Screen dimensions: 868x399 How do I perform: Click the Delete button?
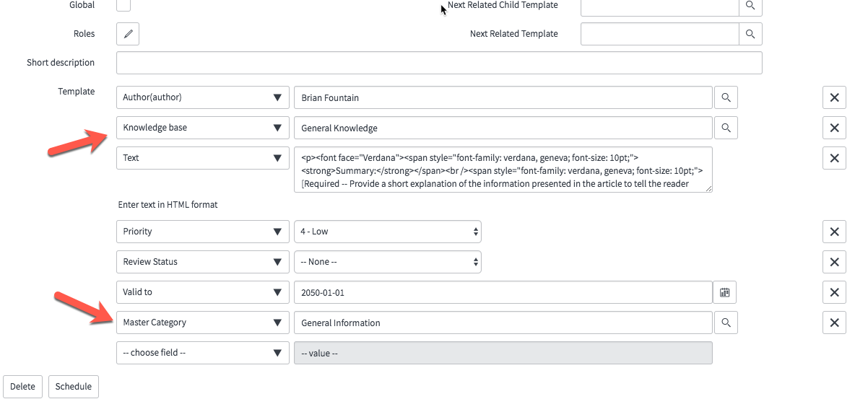click(x=23, y=387)
